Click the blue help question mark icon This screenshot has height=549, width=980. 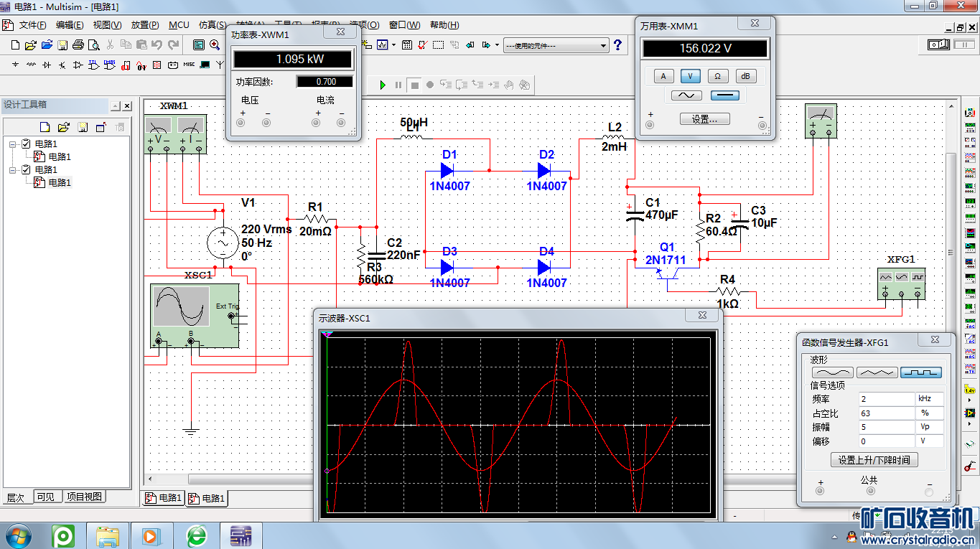click(617, 45)
